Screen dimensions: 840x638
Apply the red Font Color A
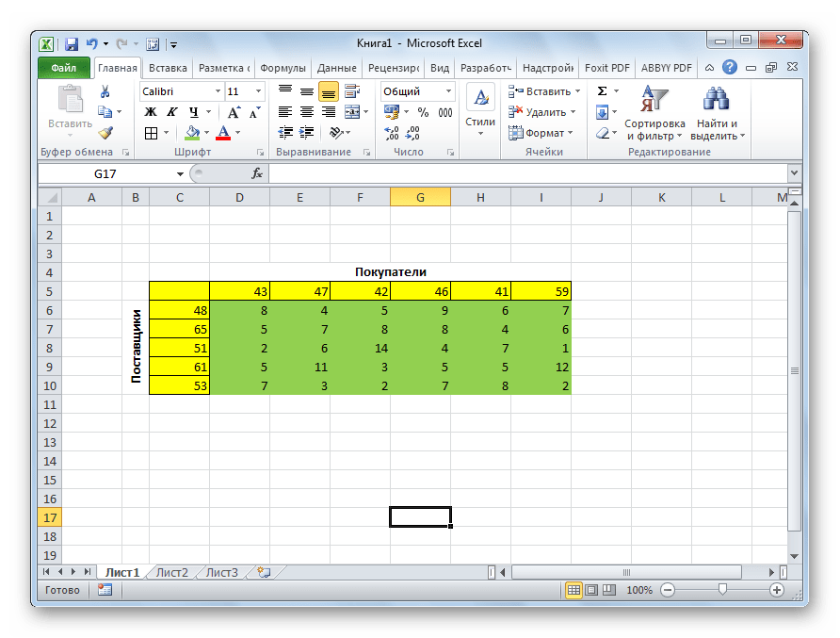click(223, 133)
